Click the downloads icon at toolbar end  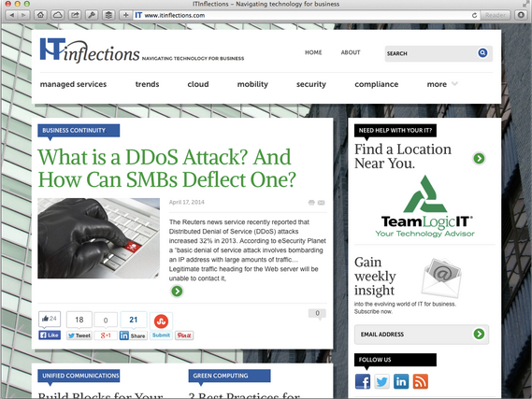pos(521,15)
